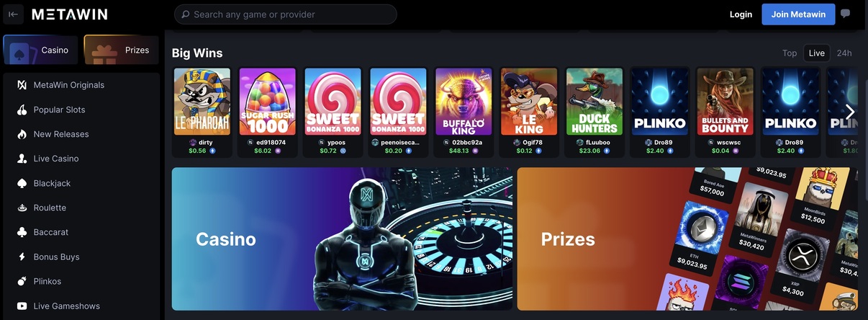Click the Popular Slots cherry icon
This screenshot has width=868, height=320.
pyautogui.click(x=22, y=110)
